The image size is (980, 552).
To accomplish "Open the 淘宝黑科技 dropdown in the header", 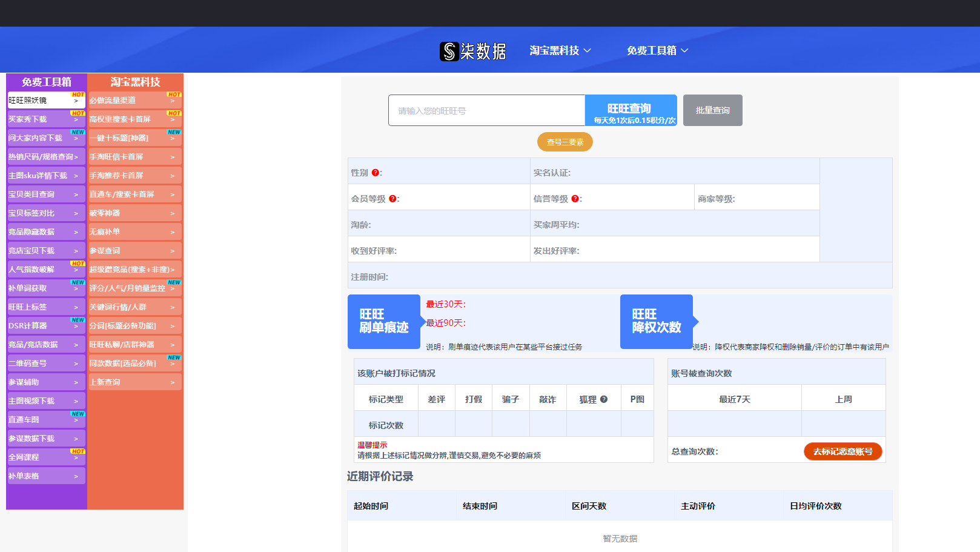I will (560, 50).
